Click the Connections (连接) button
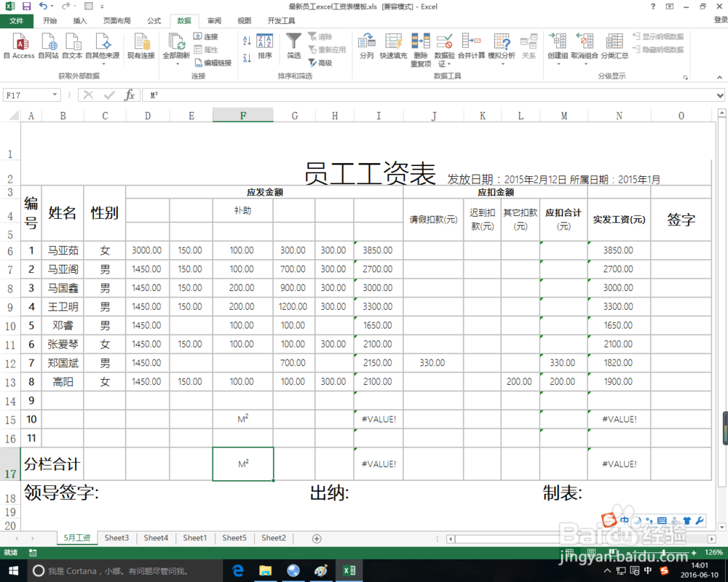The height and width of the screenshot is (582, 728). (x=206, y=36)
